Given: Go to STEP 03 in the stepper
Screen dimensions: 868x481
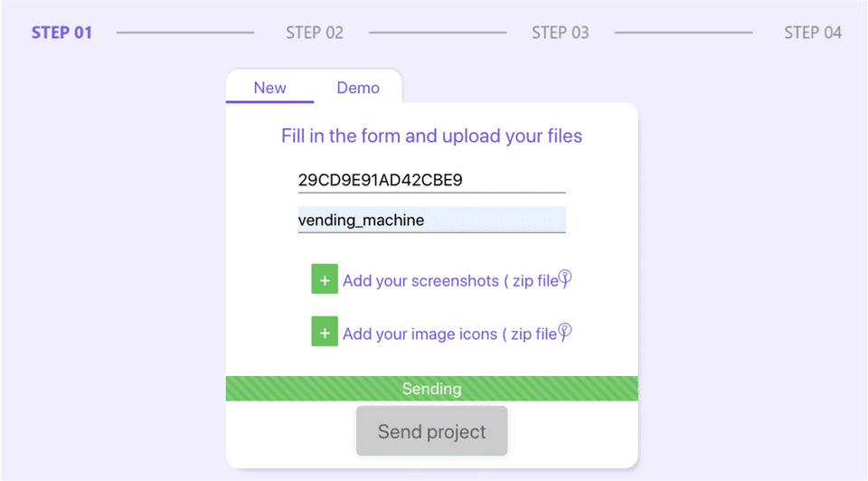Looking at the screenshot, I should coord(561,33).
